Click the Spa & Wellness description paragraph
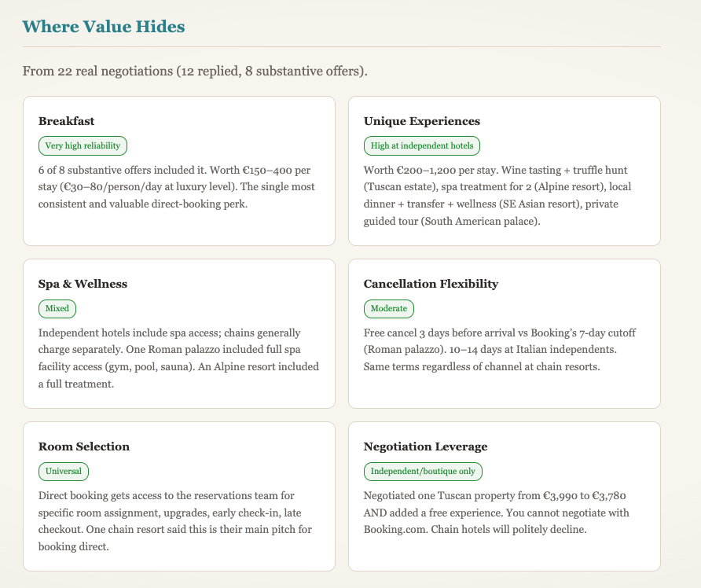This screenshot has height=588, width=701. pyautogui.click(x=178, y=358)
